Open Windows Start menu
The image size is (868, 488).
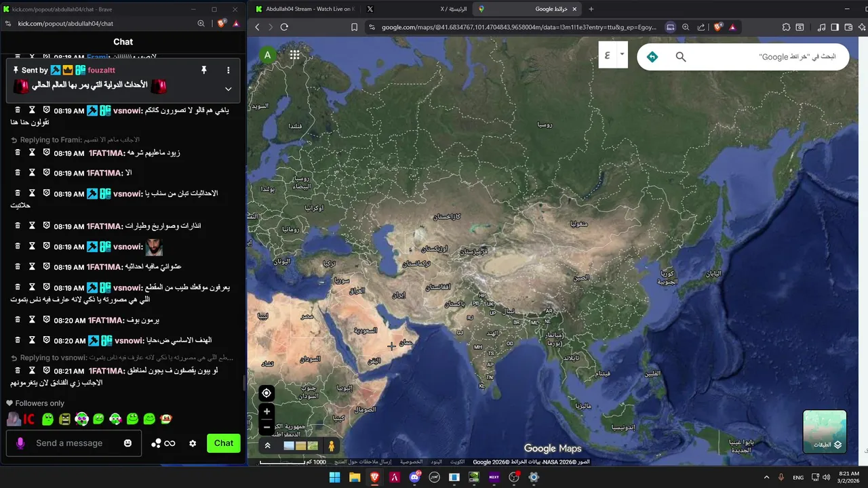334,477
